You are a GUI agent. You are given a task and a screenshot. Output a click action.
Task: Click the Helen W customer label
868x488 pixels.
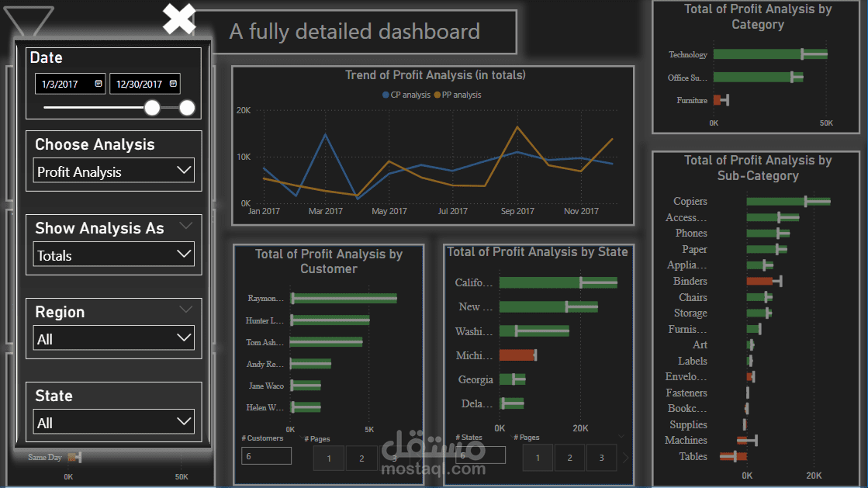click(265, 407)
